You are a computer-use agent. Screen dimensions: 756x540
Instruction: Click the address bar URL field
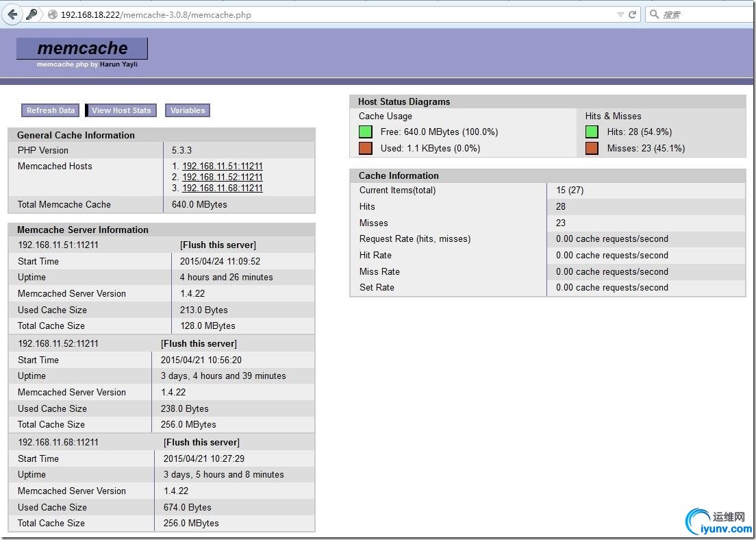click(x=338, y=15)
